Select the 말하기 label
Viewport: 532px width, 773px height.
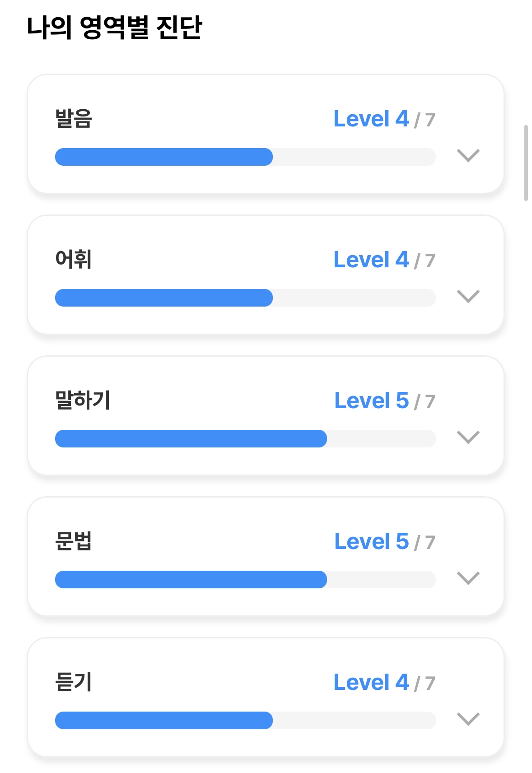coord(83,400)
